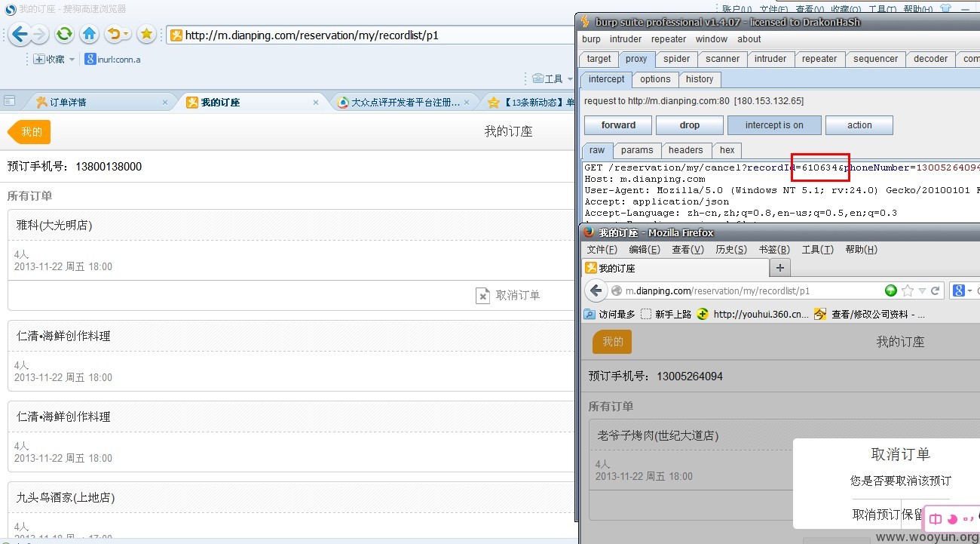Open the 工具 tools dropdown in Sogou
980x544 pixels.
pyautogui.click(x=552, y=78)
